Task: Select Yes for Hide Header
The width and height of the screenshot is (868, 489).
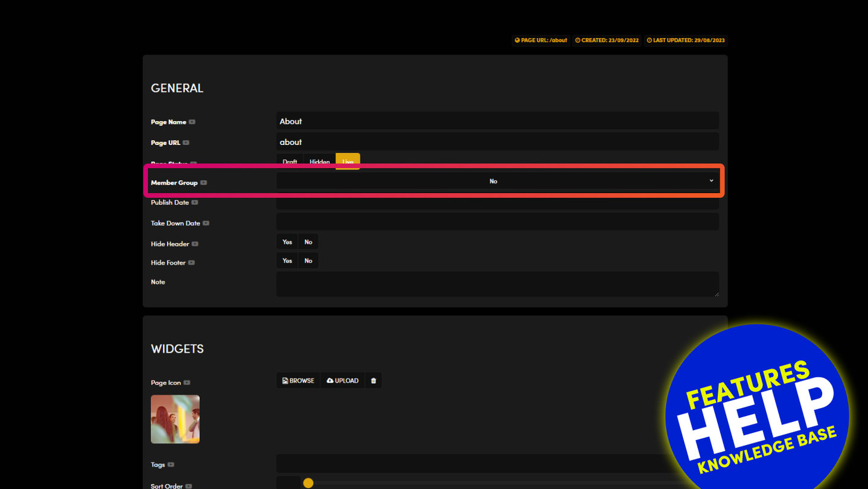Action: point(287,242)
